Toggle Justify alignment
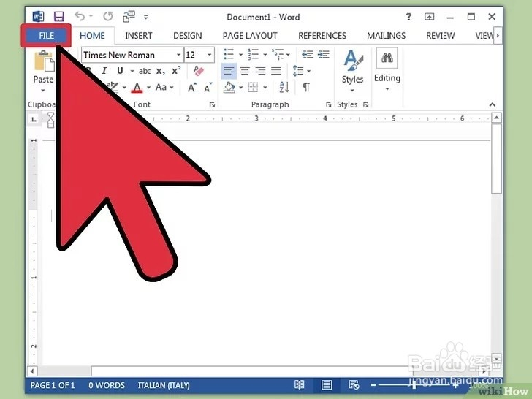532x399 pixels. click(x=276, y=71)
